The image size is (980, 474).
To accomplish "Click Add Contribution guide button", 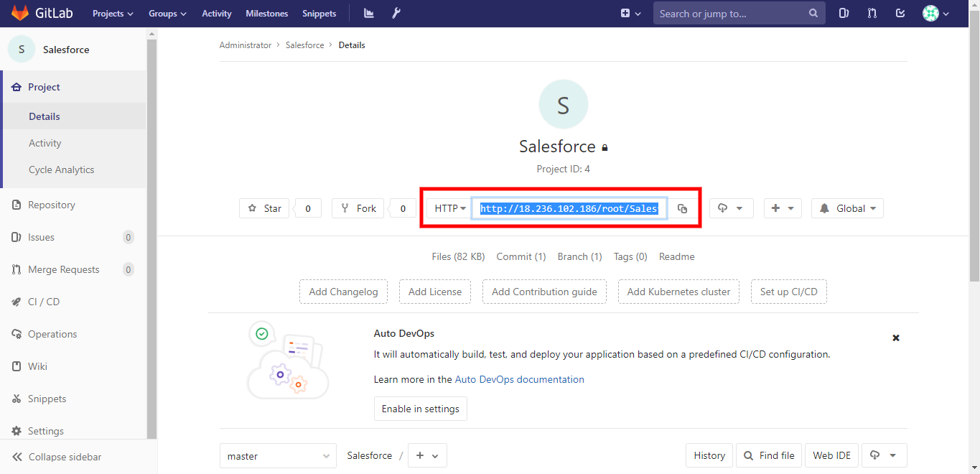I will coord(544,292).
